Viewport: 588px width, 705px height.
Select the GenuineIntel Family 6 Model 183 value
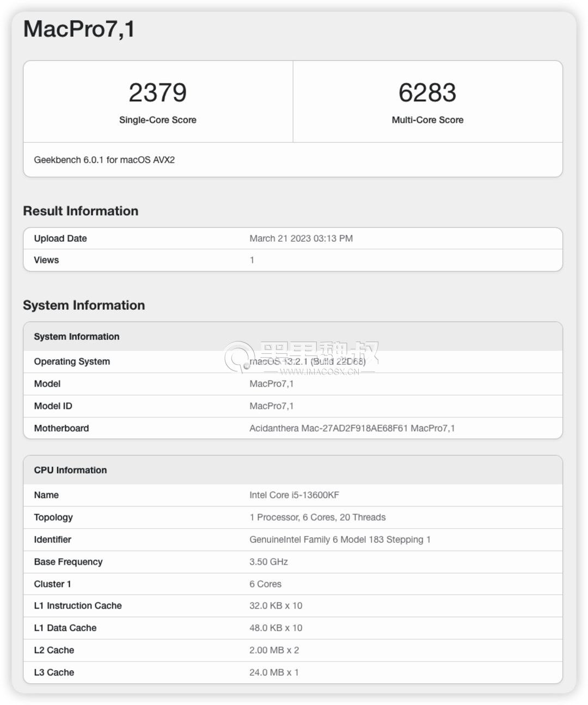click(x=340, y=540)
